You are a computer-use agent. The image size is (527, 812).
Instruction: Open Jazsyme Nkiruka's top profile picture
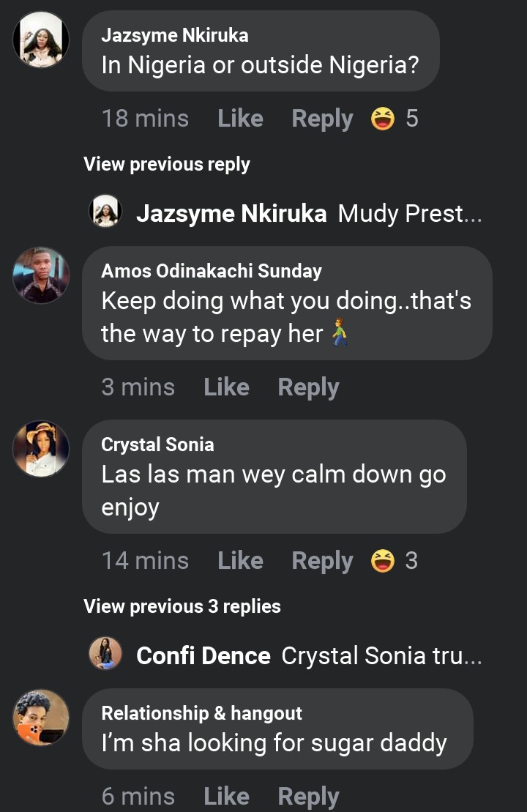click(x=41, y=40)
